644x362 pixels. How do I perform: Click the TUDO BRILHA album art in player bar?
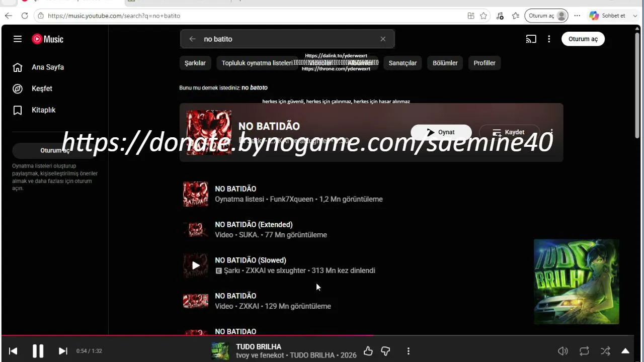pos(220,351)
